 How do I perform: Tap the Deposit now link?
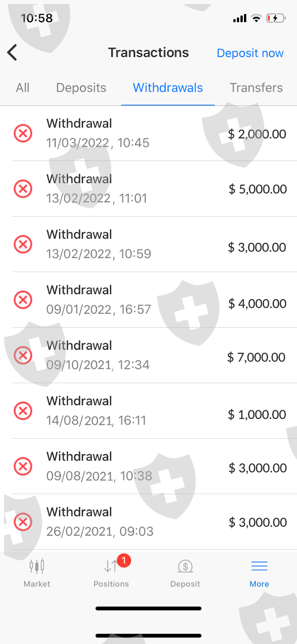(x=250, y=53)
